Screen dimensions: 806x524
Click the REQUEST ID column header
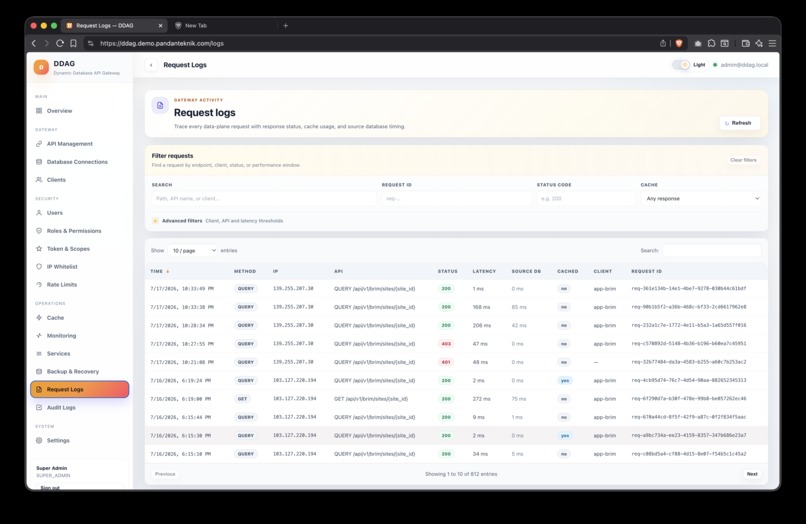coord(646,271)
